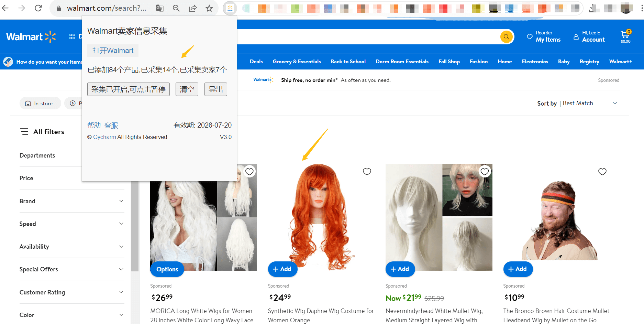Open Reorder My Items heart link
The height and width of the screenshot is (324, 644).
[x=544, y=36]
